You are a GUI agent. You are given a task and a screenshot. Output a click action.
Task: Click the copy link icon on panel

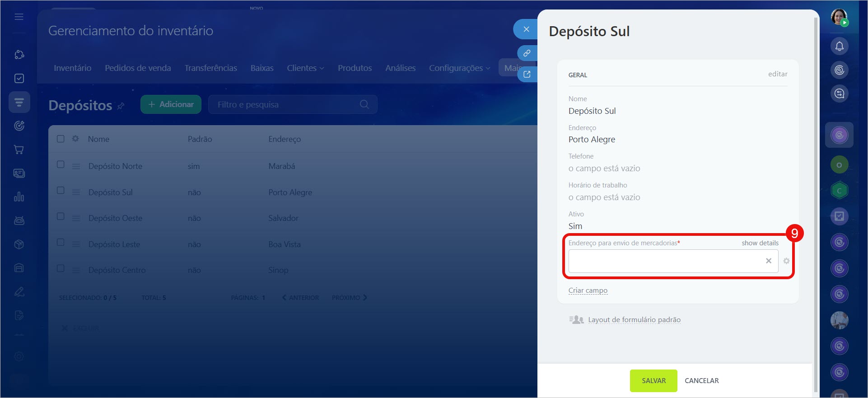(x=527, y=53)
